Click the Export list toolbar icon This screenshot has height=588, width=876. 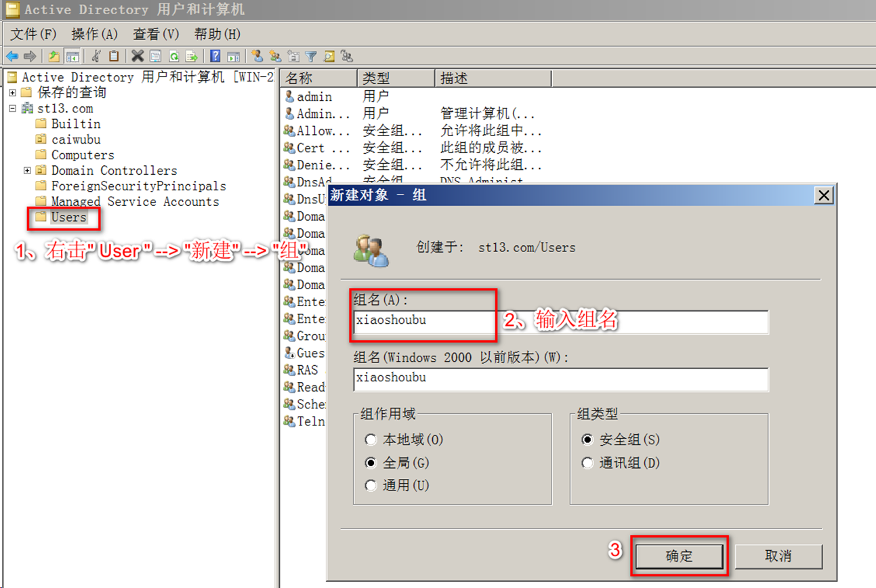coord(190,56)
